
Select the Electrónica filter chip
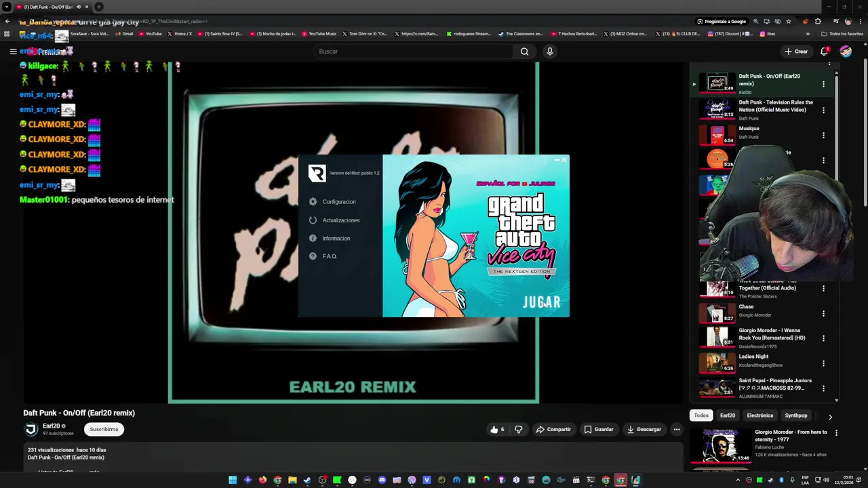point(760,415)
